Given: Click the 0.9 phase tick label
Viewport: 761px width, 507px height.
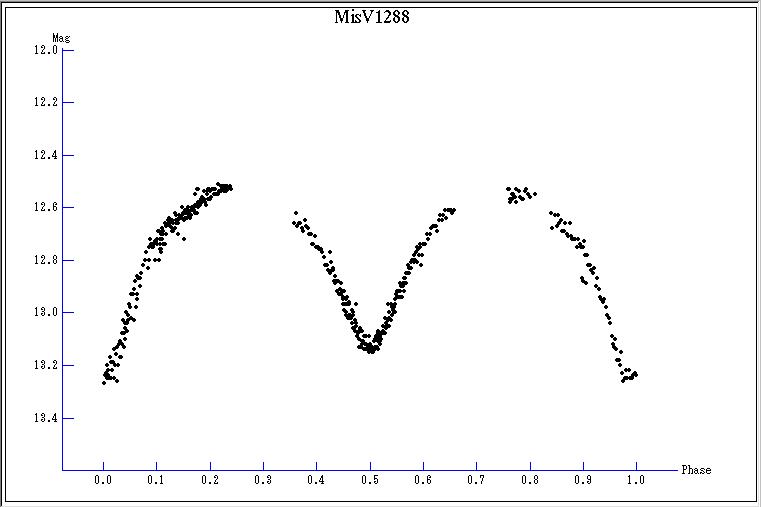Looking at the screenshot, I should coord(583,480).
